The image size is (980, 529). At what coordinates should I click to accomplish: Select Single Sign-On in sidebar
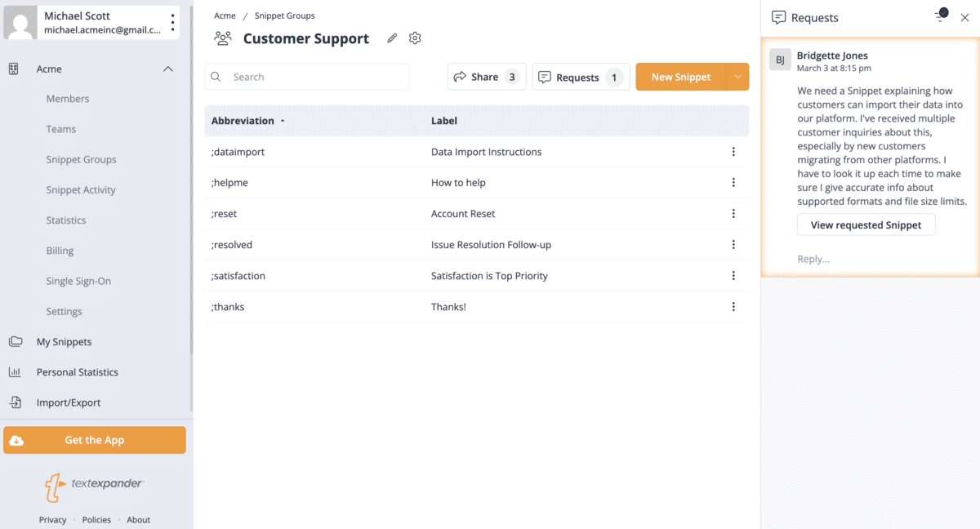point(78,281)
